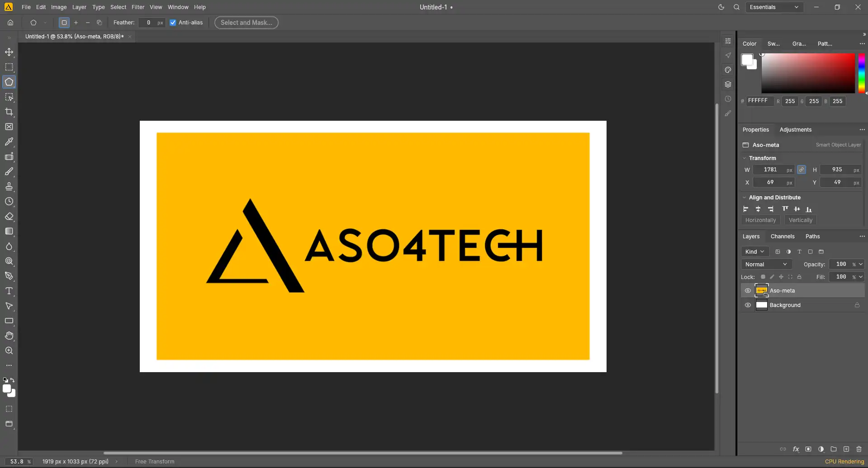Switch to the Channels tab
Image resolution: width=868 pixels, height=468 pixels.
783,236
